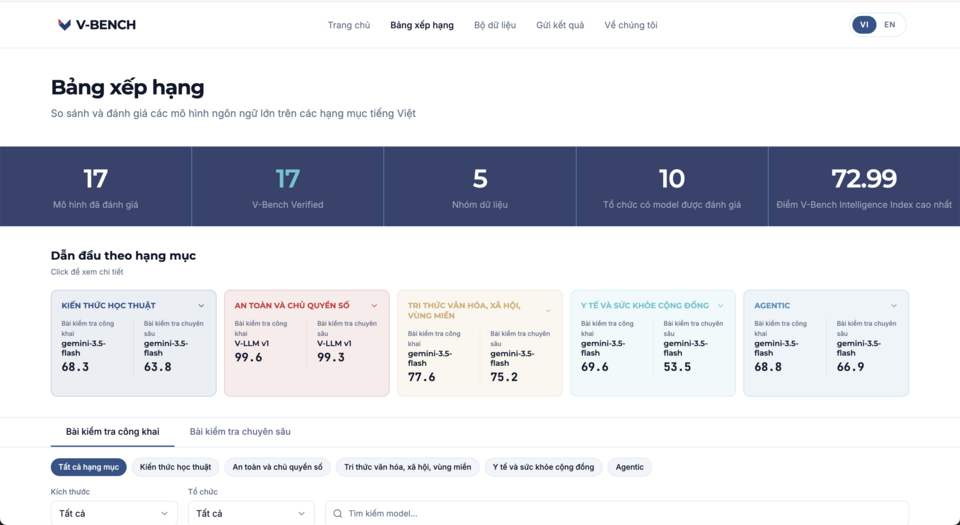The width and height of the screenshot is (960, 525).
Task: Open the Bảng xếp hạng nav item
Action: pyautogui.click(x=422, y=25)
